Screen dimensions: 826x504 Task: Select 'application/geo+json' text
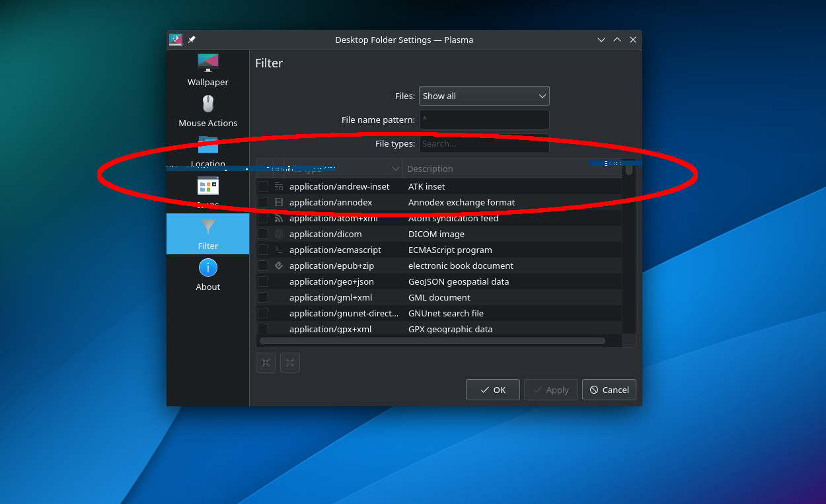point(332,281)
